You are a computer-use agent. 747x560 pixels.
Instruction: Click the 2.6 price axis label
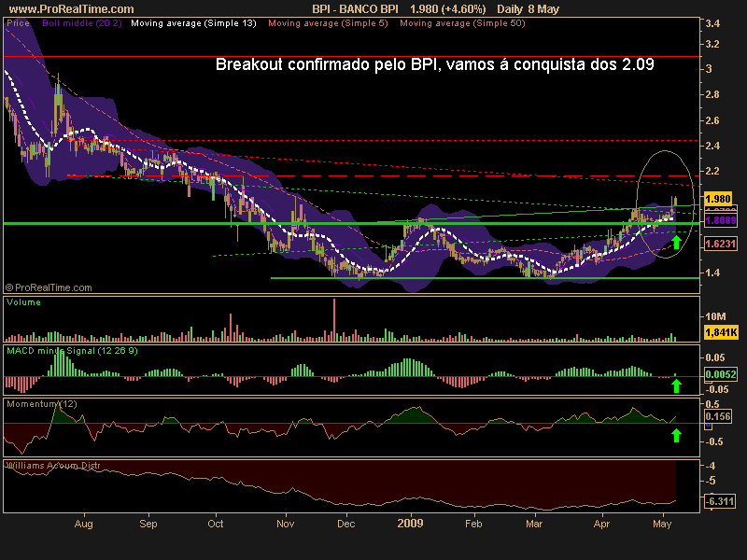(712, 120)
